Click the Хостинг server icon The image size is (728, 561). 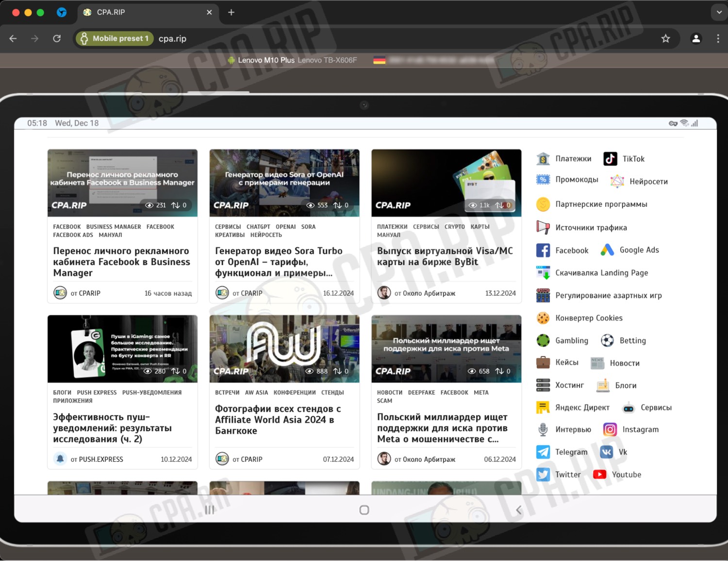pos(543,385)
